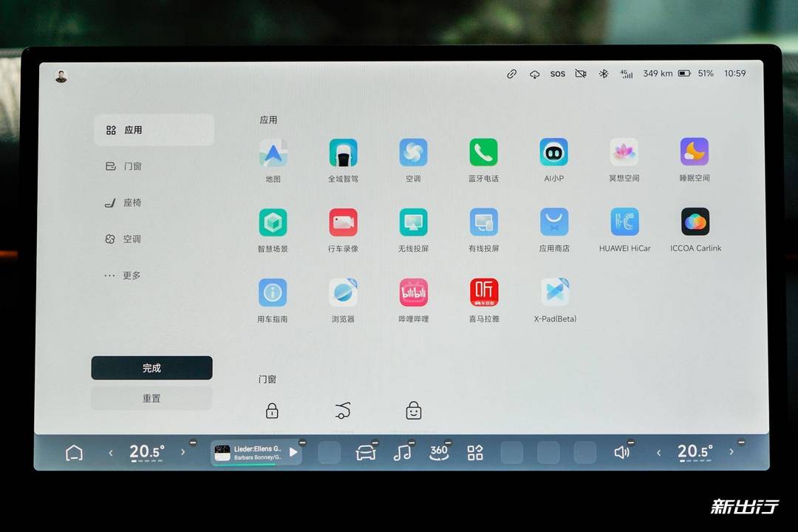
Task: Confirm with the 完成 button
Action: pos(151,367)
